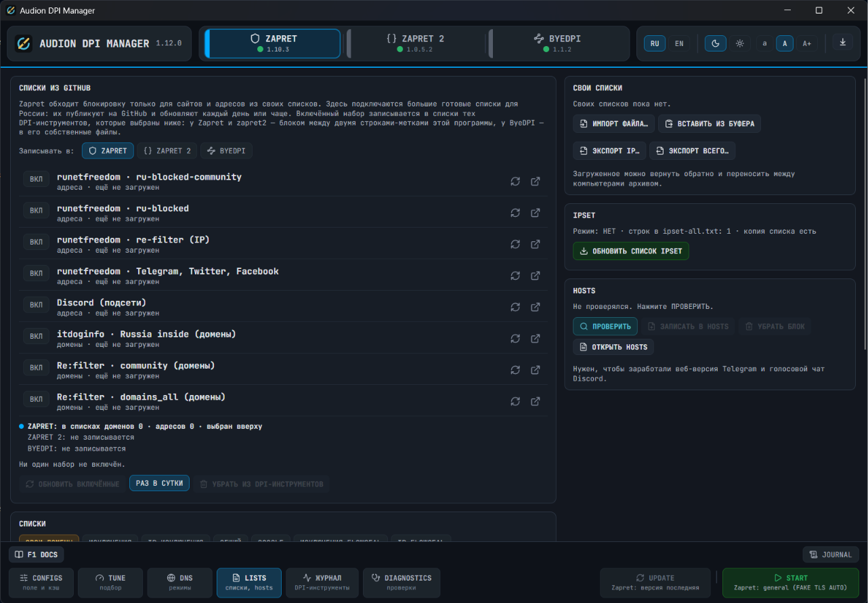Refresh the runetfreedom ru-blocked-community list
This screenshot has height=603, width=868.
click(515, 182)
